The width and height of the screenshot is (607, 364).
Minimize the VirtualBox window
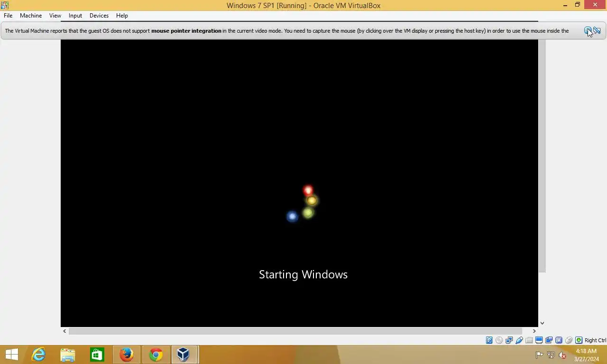point(565,5)
